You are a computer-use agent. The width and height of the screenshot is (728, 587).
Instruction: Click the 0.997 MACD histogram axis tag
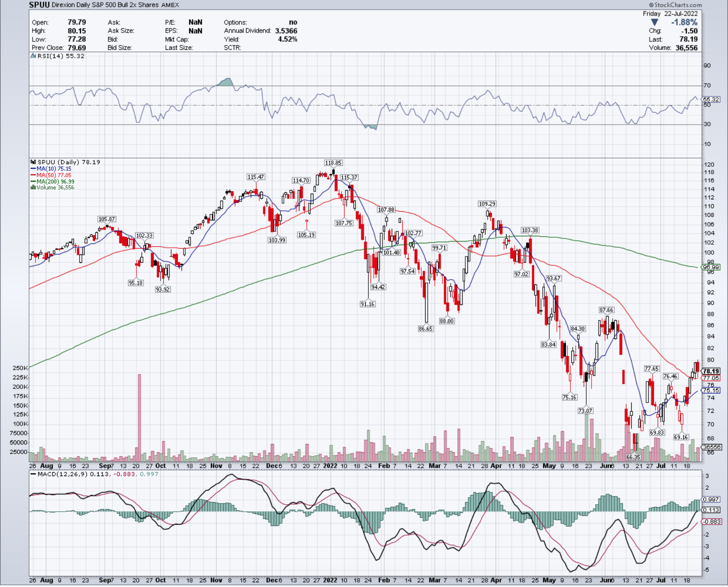711,499
